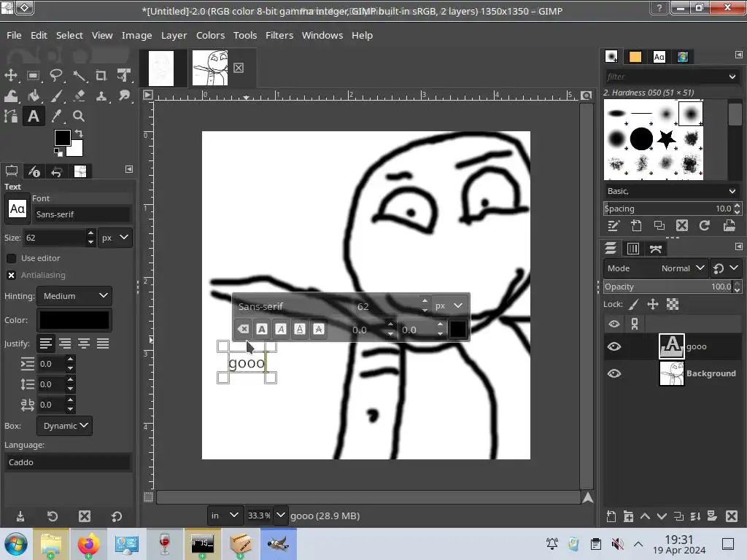
Task: Toggle italic in on-canvas text toolbar
Action: [x=281, y=329]
